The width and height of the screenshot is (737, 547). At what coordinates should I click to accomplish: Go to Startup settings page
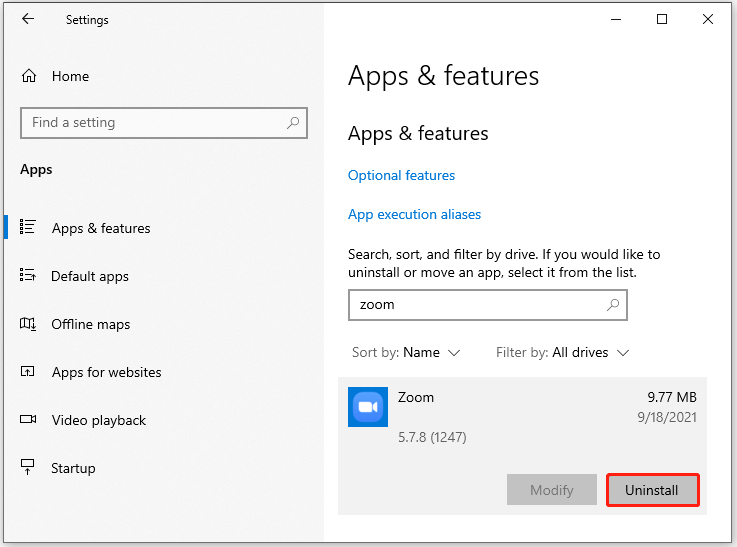[x=73, y=468]
